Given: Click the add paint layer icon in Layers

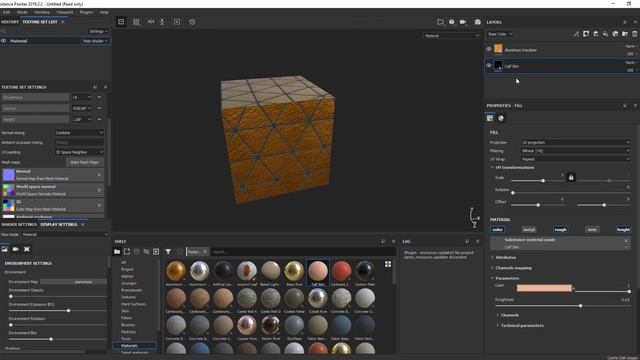Looking at the screenshot, I should 596,34.
